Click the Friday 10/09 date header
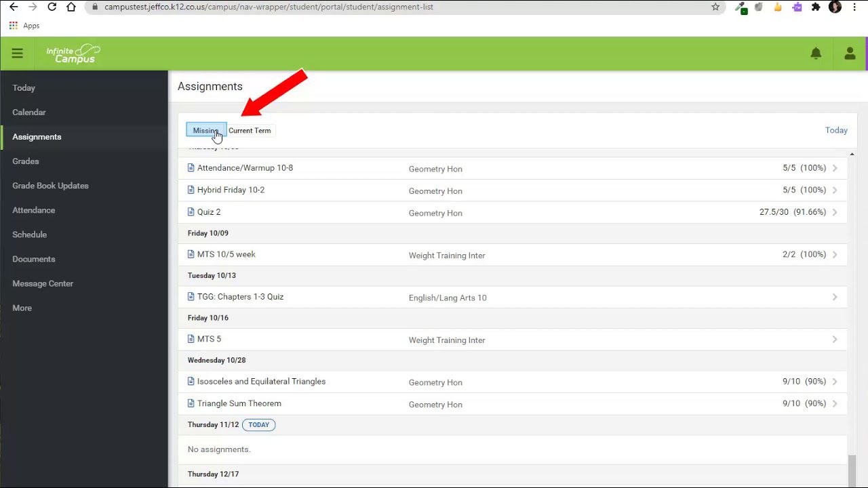 coord(208,233)
